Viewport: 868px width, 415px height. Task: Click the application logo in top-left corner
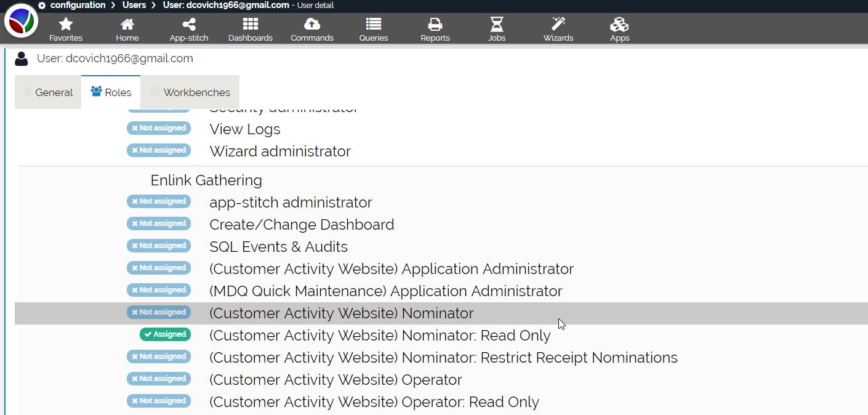pyautogui.click(x=21, y=20)
